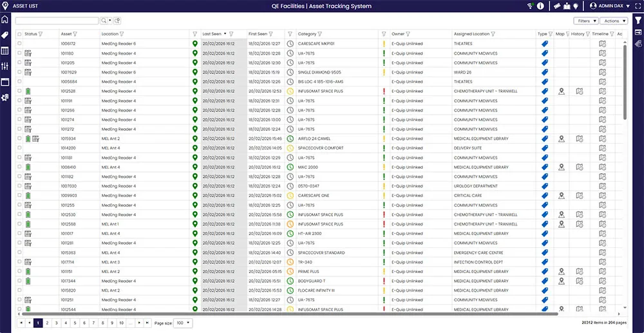Click the location pin app logo
Viewport: 644px width, 333px height.
pyautogui.click(x=5, y=6)
